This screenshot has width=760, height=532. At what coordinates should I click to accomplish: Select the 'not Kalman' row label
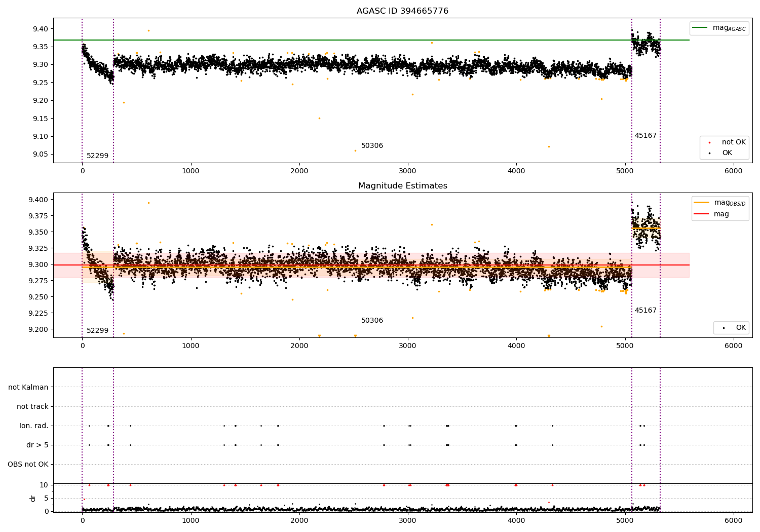click(28, 387)
